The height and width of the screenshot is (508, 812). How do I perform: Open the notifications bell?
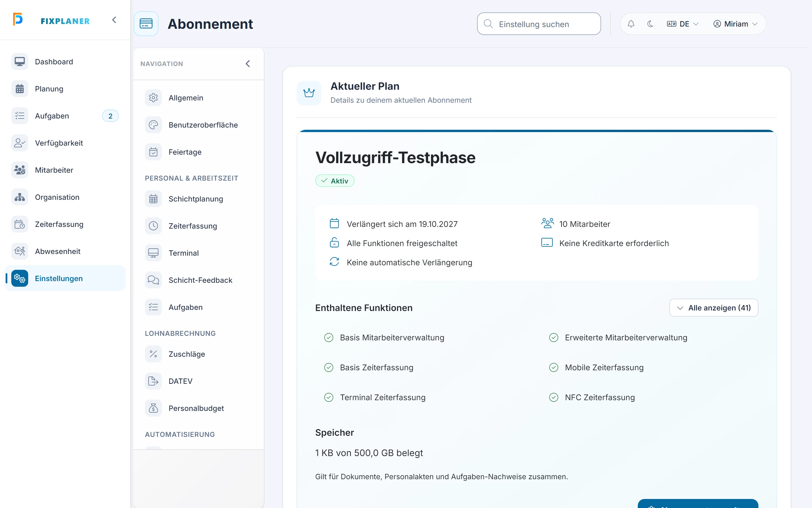pyautogui.click(x=631, y=24)
